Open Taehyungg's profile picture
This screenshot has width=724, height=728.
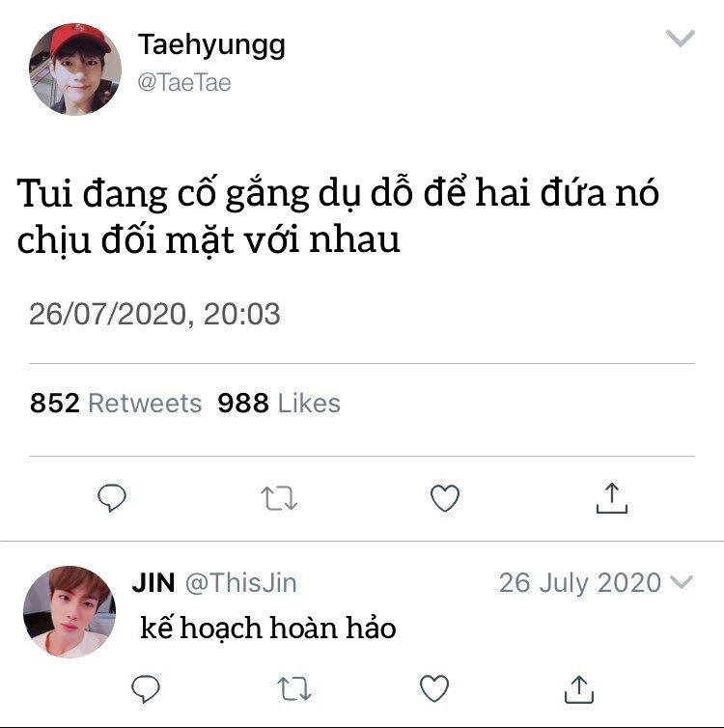click(75, 70)
